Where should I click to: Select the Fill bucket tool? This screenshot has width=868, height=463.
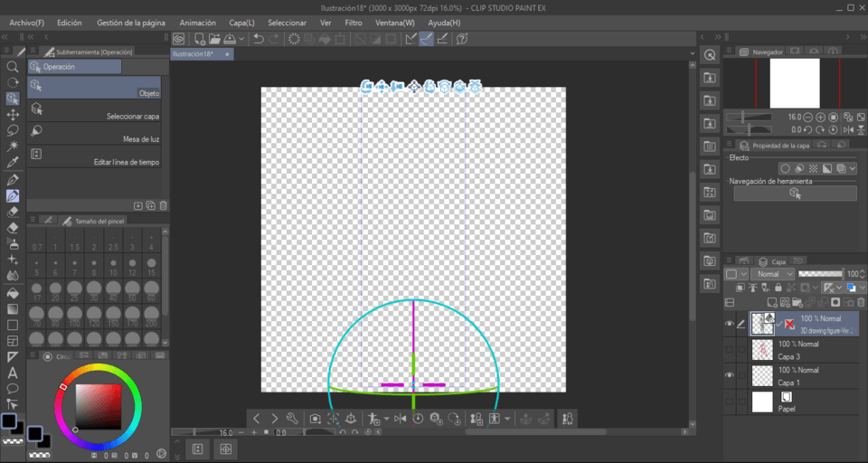[12, 292]
